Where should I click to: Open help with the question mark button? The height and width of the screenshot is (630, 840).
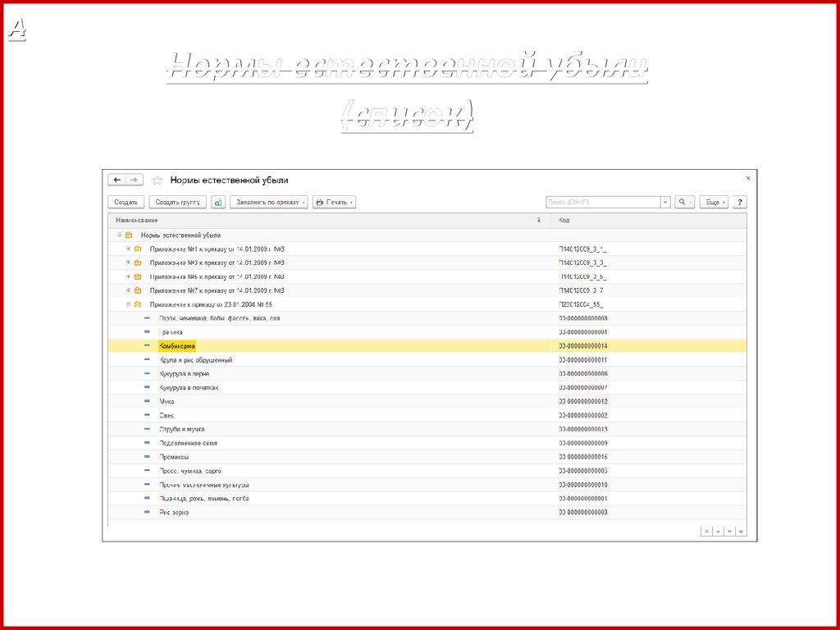[x=739, y=202]
